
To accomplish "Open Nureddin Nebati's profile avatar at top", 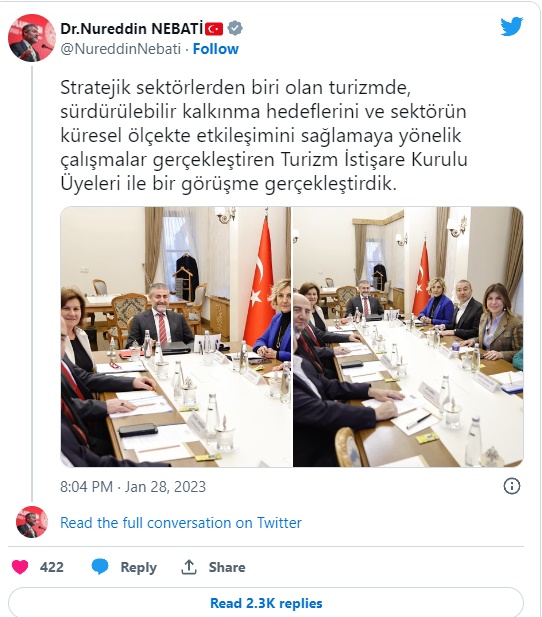I will tap(31, 38).
